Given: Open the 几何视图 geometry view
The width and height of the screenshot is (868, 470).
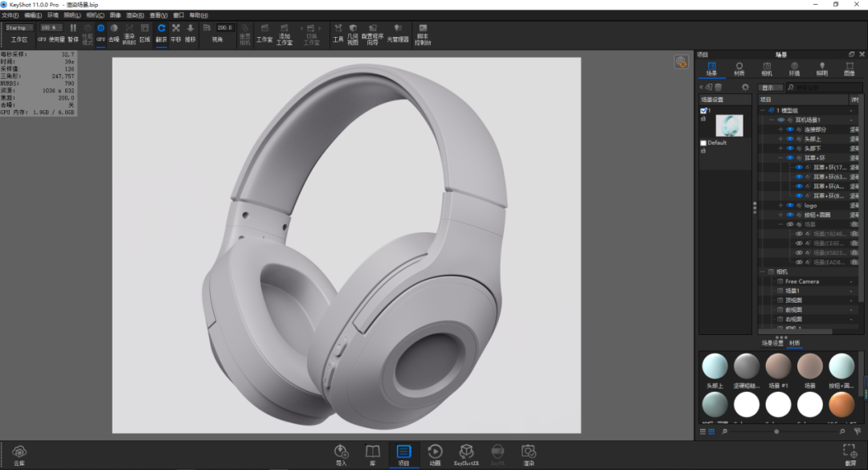Looking at the screenshot, I should 353,34.
